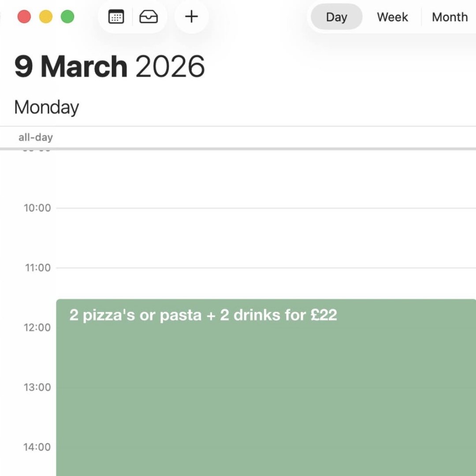This screenshot has height=476, width=476.
Task: Switch to Month view
Action: pos(450,17)
